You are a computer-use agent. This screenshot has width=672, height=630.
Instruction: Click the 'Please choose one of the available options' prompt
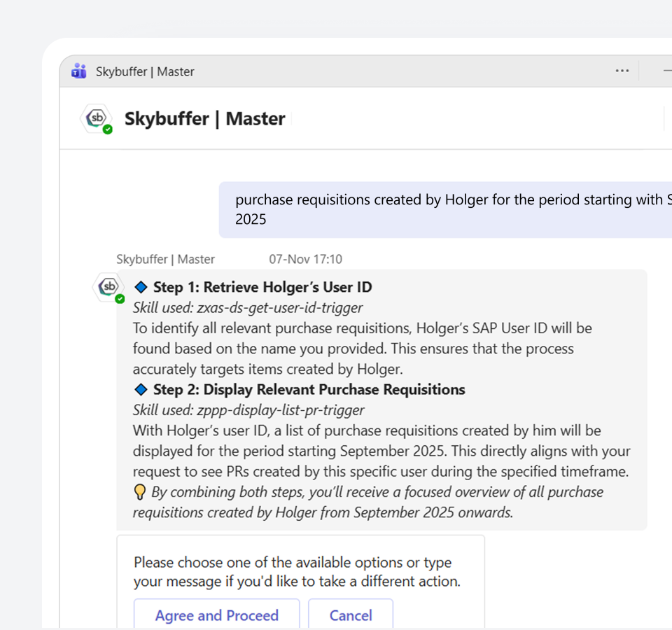pyautogui.click(x=297, y=571)
